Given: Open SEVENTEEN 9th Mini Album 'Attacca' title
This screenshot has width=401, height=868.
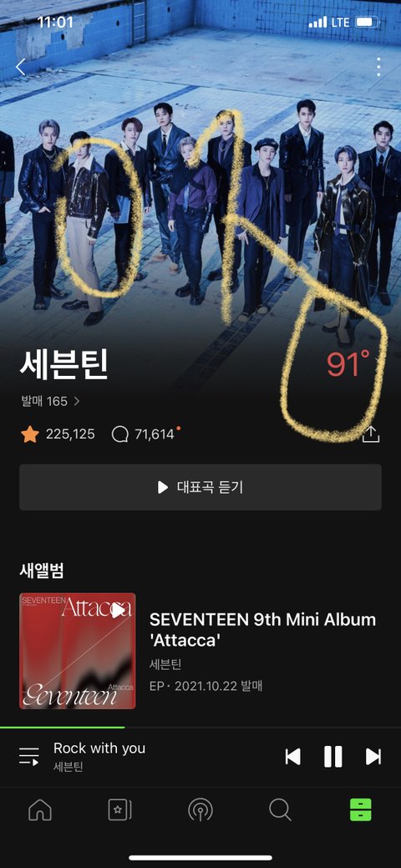Looking at the screenshot, I should 262,630.
